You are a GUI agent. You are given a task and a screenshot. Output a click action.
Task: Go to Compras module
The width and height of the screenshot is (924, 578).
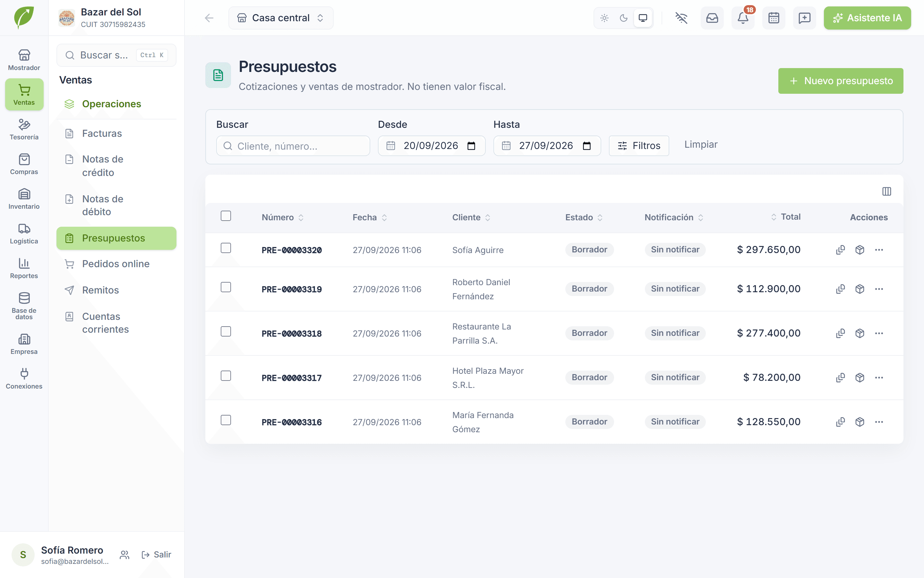click(x=24, y=164)
